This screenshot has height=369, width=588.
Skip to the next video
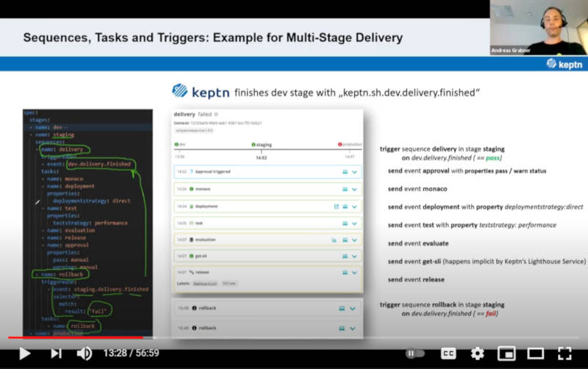57,354
